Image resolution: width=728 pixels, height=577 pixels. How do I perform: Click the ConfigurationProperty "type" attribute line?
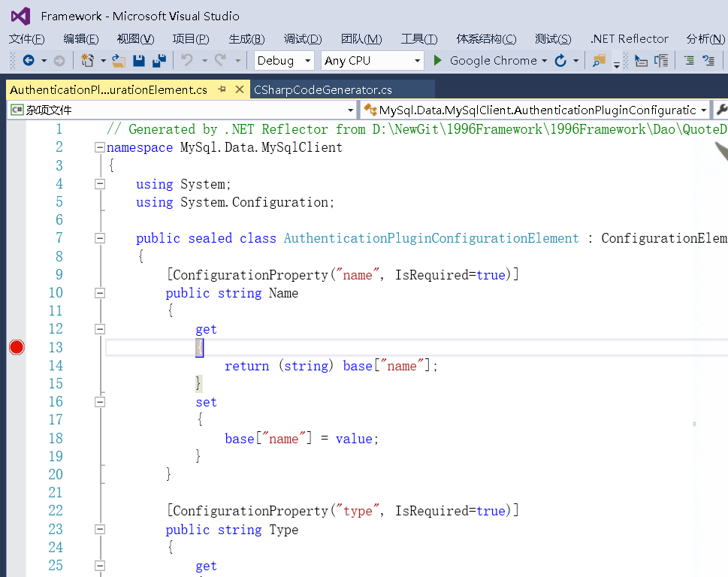coord(343,511)
